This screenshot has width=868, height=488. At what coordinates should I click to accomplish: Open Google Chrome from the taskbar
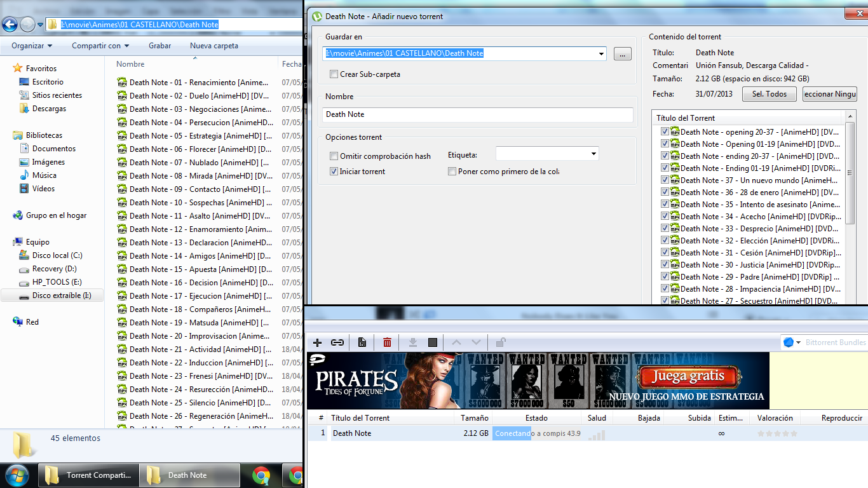[x=260, y=475]
